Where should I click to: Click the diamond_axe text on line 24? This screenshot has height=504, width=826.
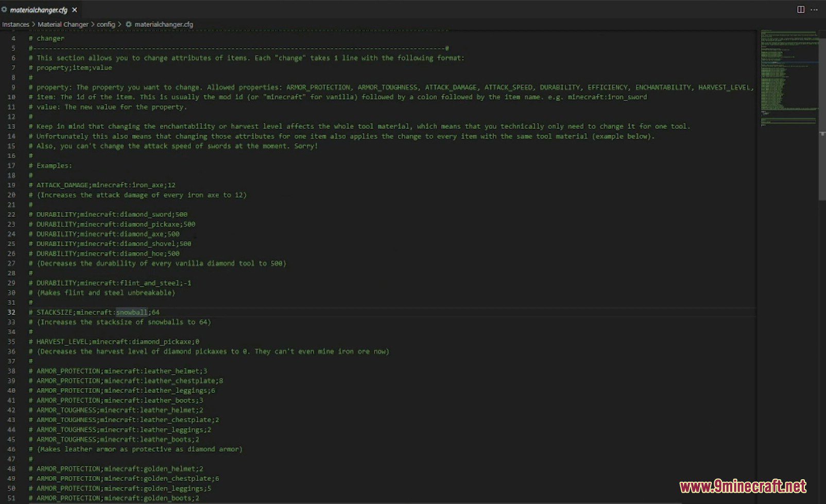pos(142,234)
